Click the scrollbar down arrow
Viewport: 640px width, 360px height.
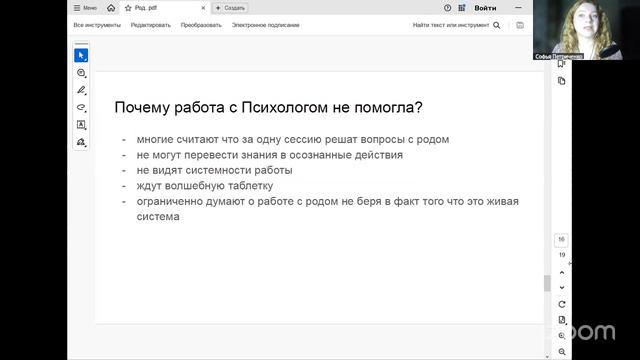[x=547, y=356]
